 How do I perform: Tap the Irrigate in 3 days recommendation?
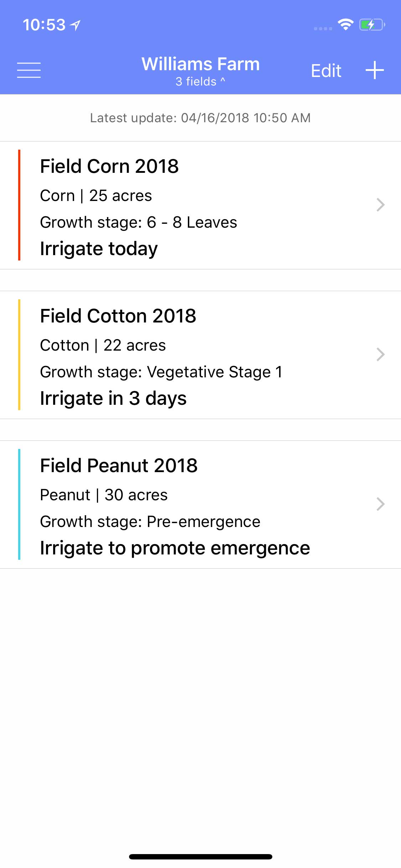point(113,398)
